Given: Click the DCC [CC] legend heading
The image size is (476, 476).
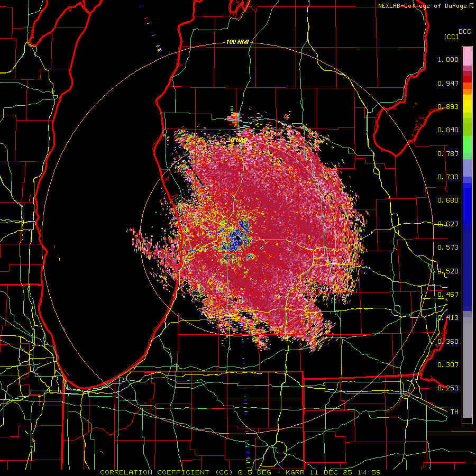Looking at the screenshot, I should [457, 34].
